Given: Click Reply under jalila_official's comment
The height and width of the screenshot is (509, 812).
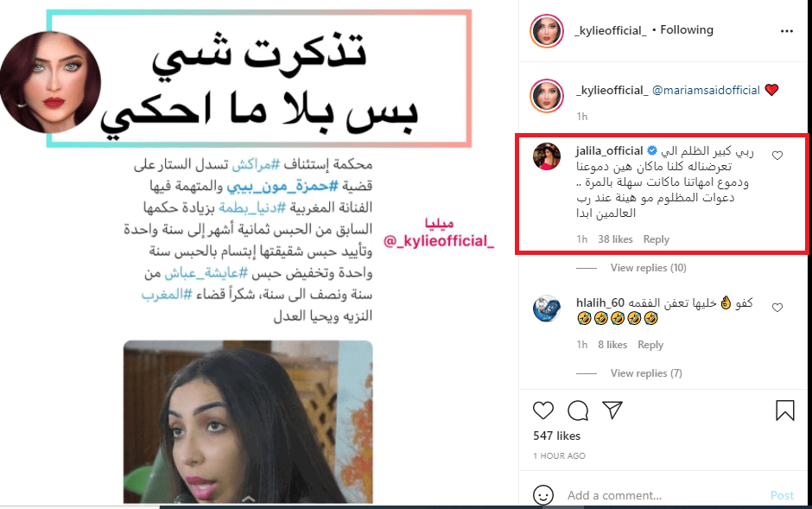Looking at the screenshot, I should [657, 239].
